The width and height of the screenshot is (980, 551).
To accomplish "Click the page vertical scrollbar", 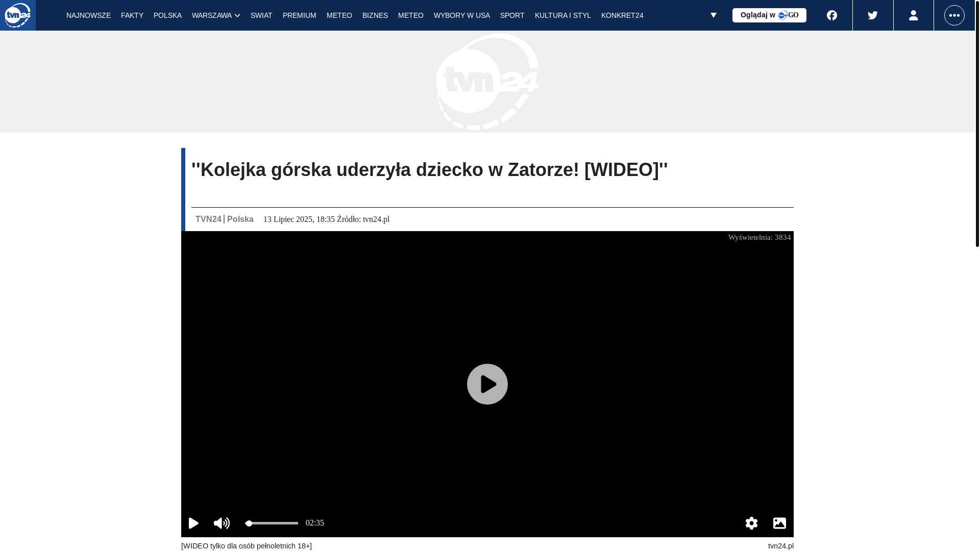I will click(977, 123).
